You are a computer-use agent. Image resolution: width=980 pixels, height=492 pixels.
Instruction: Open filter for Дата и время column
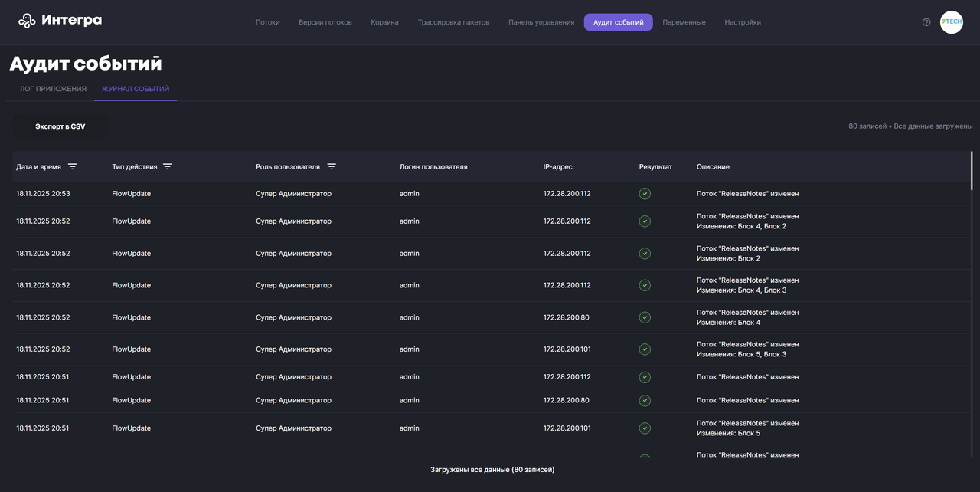(x=73, y=166)
